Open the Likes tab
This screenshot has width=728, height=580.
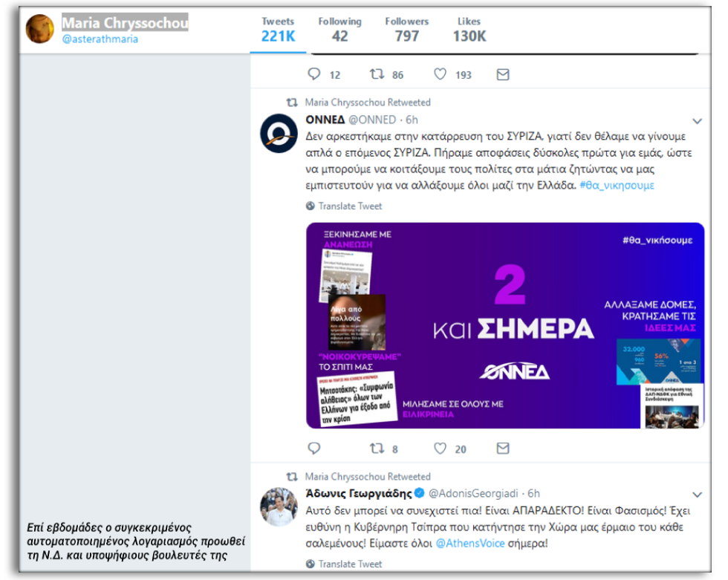469,30
